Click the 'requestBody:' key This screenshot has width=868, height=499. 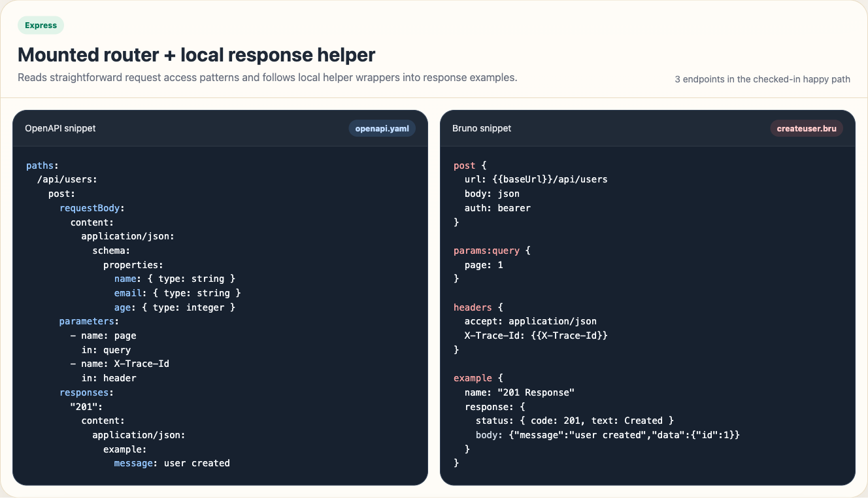(92, 208)
